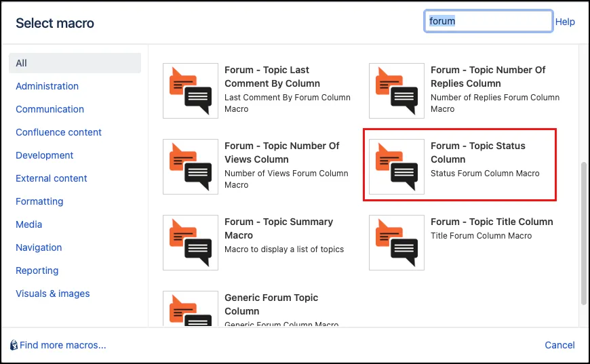The image size is (590, 364).
Task: Filter macros by Communication
Action: pyautogui.click(x=50, y=109)
